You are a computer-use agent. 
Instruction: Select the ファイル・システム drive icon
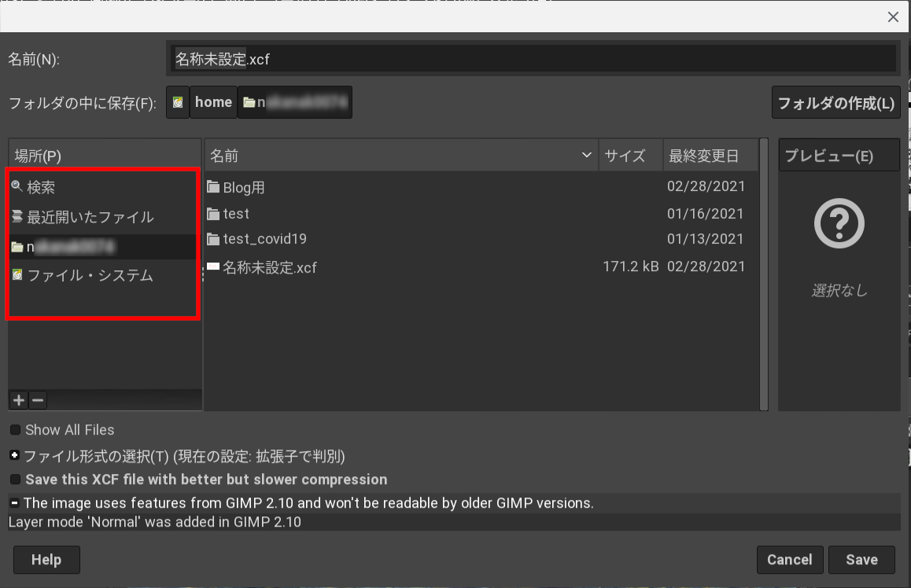click(x=19, y=275)
